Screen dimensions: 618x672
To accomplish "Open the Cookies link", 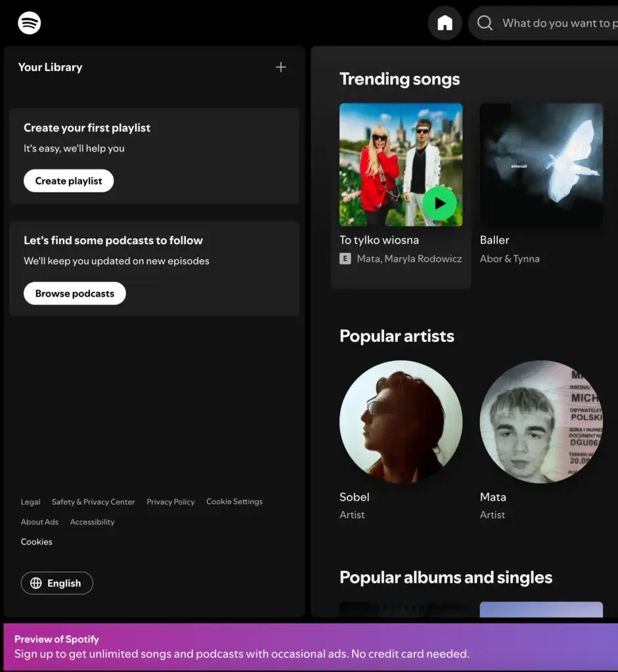I will (37, 541).
